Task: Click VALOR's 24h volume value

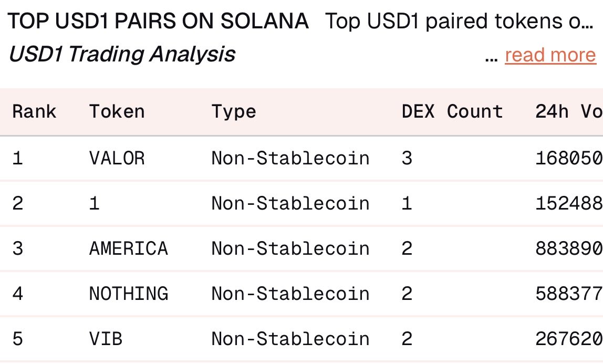Action: pyautogui.click(x=568, y=158)
